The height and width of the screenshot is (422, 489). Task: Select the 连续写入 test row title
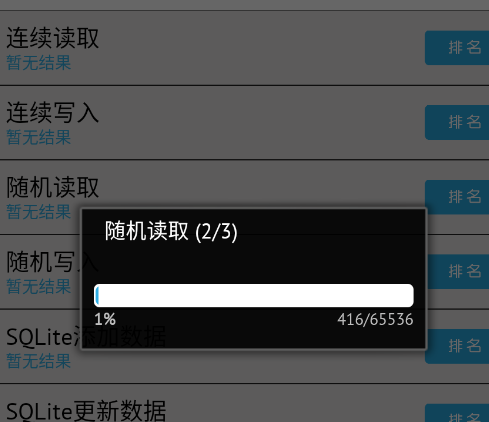[53, 112]
